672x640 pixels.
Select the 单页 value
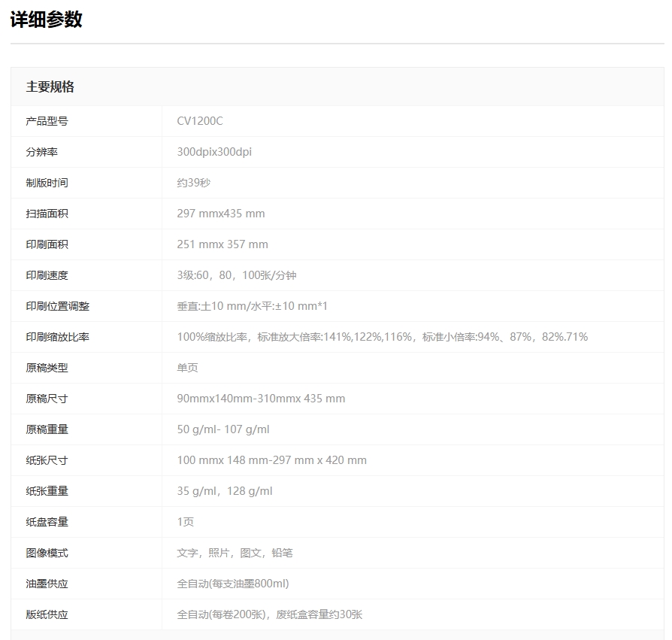pos(187,369)
